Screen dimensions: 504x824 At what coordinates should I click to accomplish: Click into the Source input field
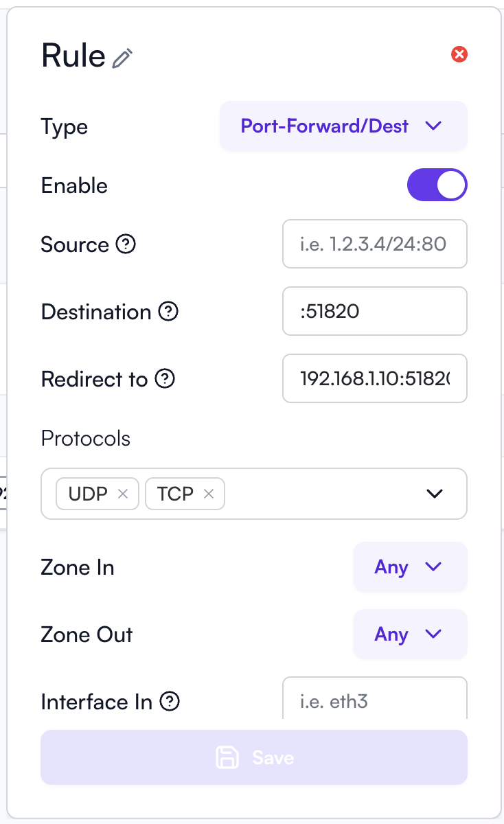click(374, 244)
